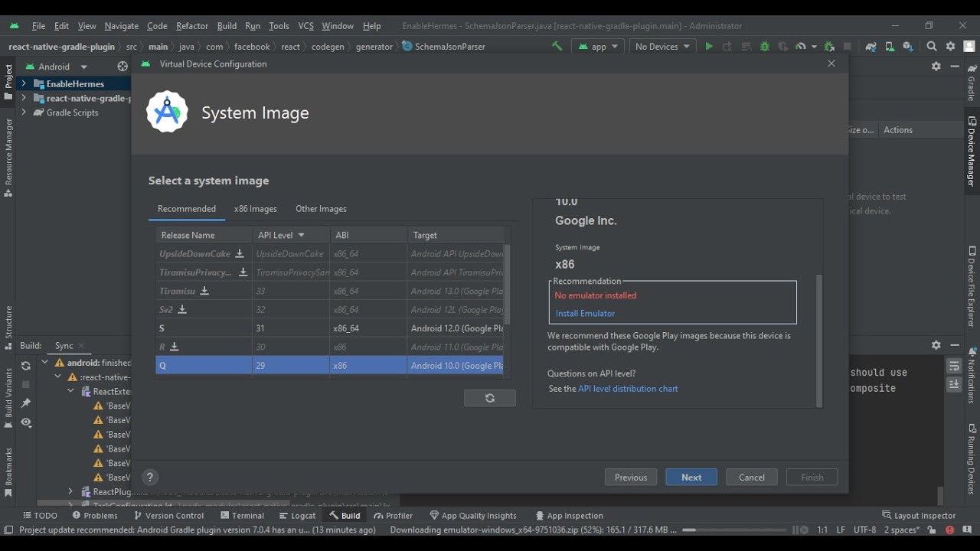Click the Debug app bug icon
The image size is (980, 551).
coord(764,47)
